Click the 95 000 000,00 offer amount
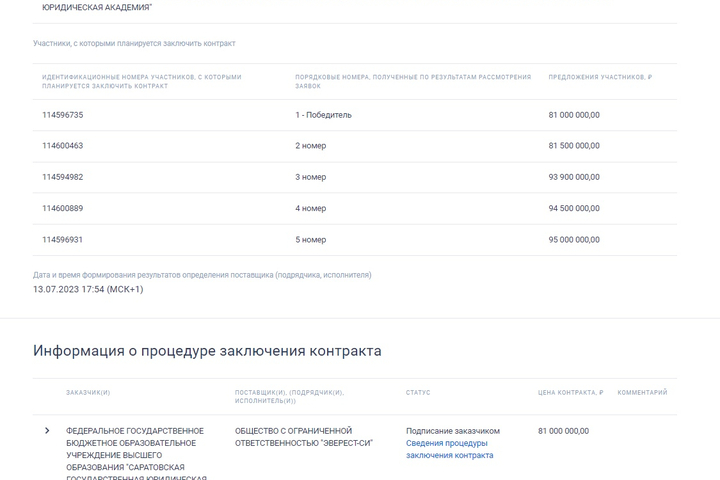720x480 pixels. pyautogui.click(x=574, y=240)
